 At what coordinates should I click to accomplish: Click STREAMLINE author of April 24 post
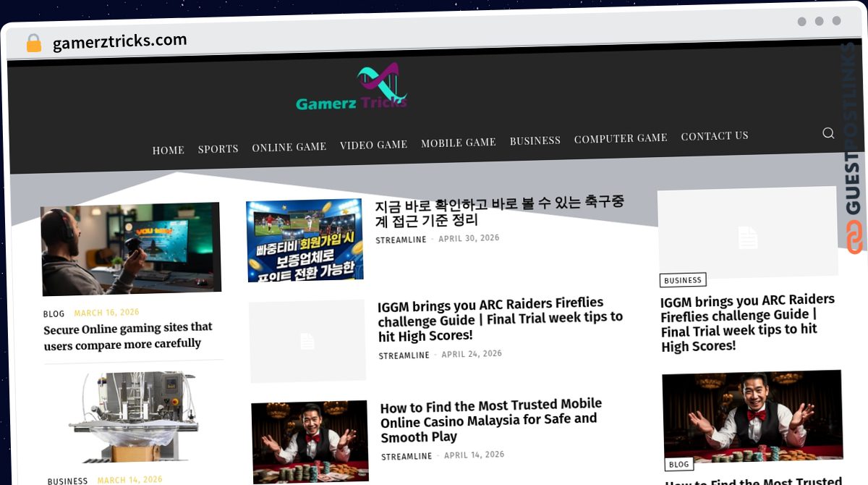pos(404,355)
